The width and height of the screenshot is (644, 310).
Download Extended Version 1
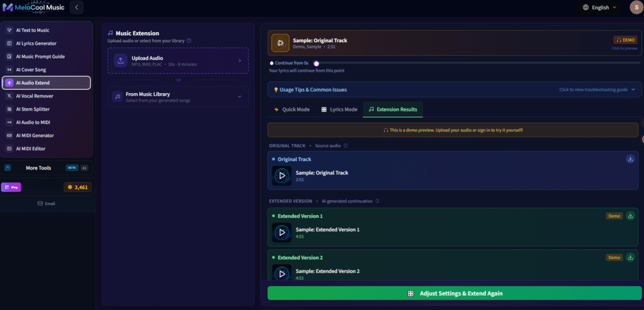pyautogui.click(x=630, y=216)
